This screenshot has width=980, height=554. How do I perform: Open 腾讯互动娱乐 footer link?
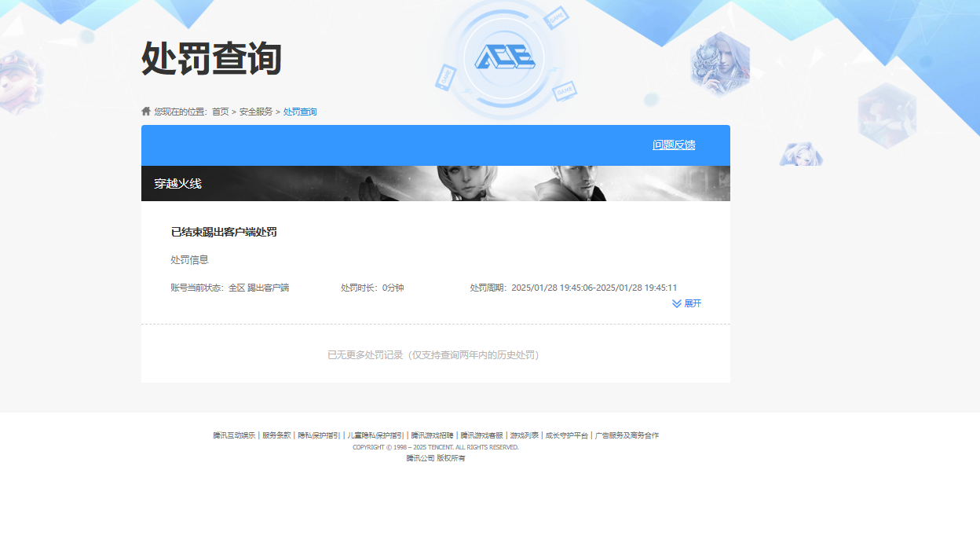pyautogui.click(x=234, y=435)
